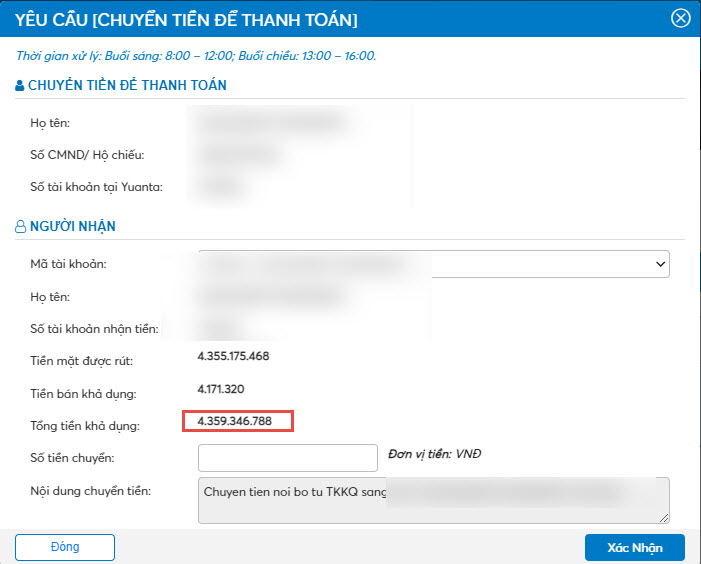
Task: Click the Số CMND/ Hộ chiếu label
Action: [87, 155]
